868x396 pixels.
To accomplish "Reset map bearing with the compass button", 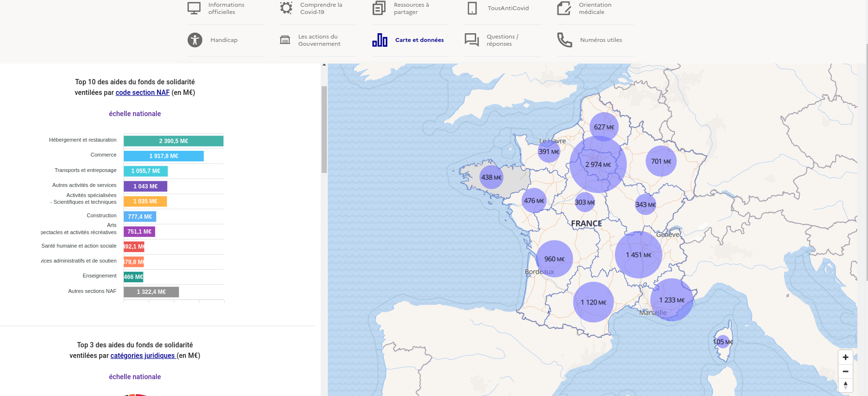I will coord(845,385).
